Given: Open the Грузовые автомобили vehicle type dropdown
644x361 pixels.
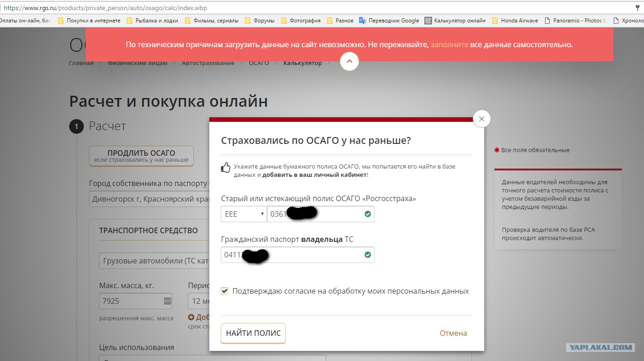Looking at the screenshot, I should point(154,261).
